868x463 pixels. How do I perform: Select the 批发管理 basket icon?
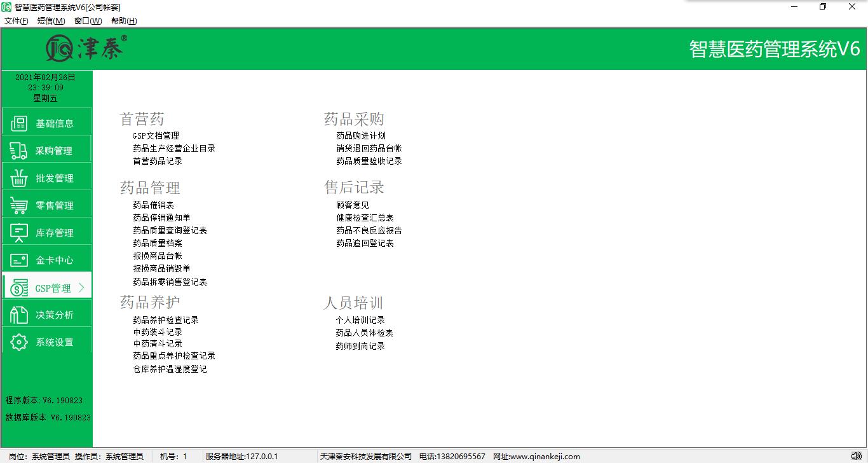tap(19, 178)
